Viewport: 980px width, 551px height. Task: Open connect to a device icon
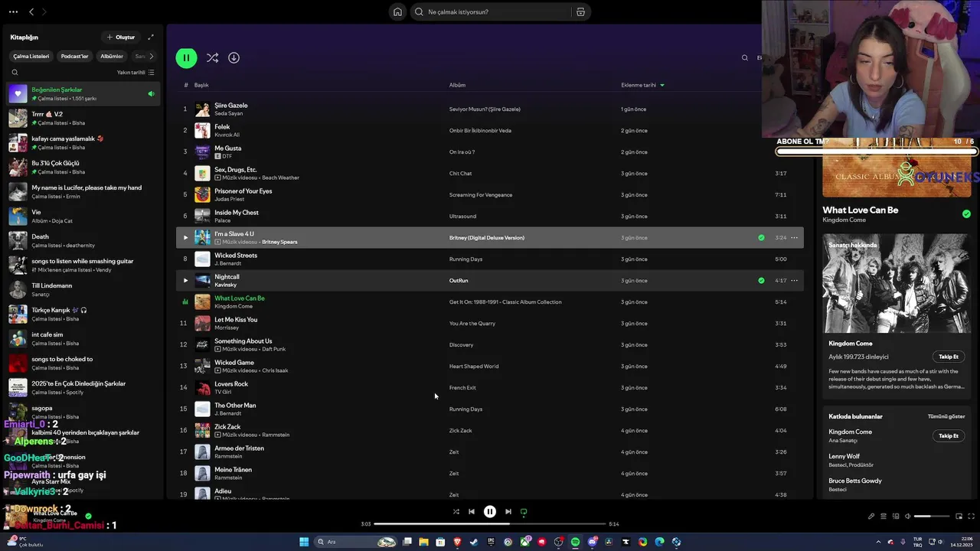click(895, 517)
